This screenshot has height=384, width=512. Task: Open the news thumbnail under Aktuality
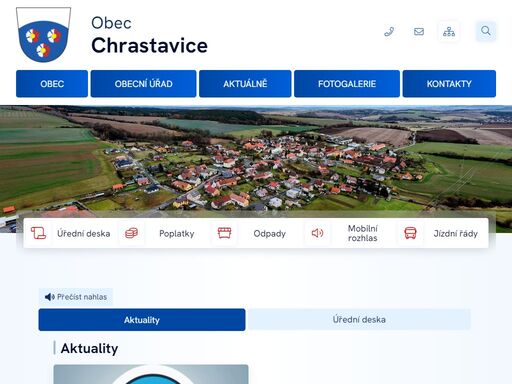[151, 374]
